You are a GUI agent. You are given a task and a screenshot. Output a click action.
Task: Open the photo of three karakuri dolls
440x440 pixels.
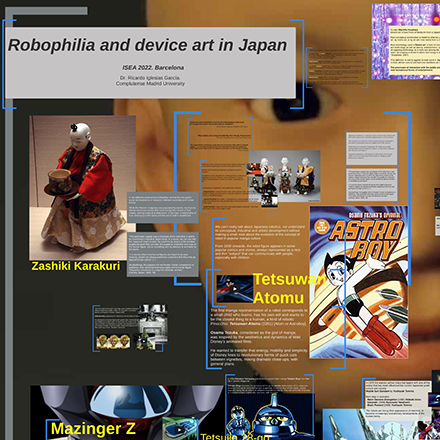284,176
